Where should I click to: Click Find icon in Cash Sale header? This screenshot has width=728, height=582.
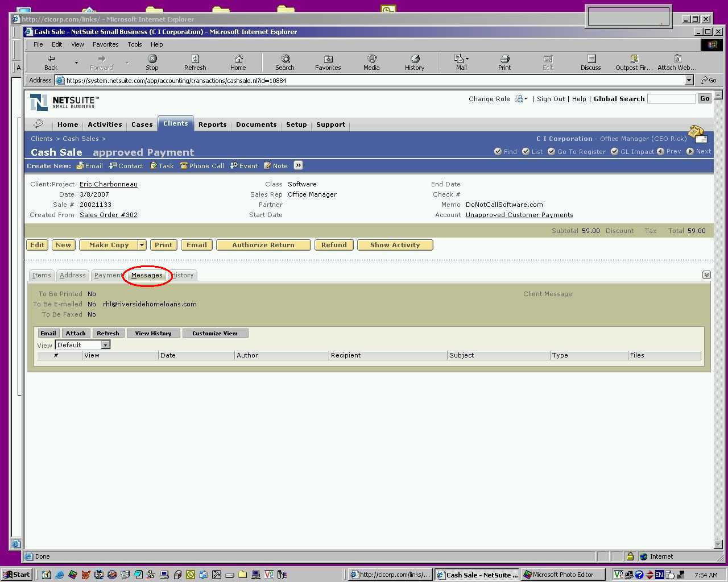tap(498, 152)
